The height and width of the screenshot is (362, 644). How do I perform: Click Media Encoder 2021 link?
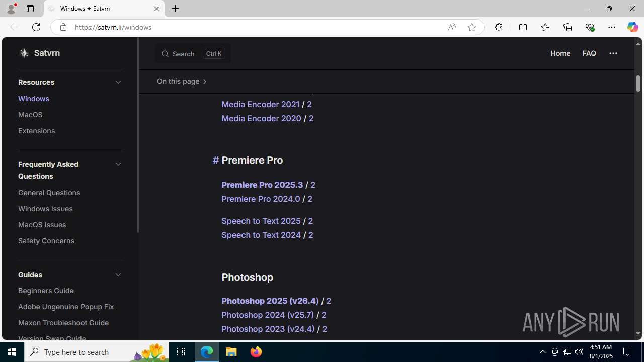click(261, 104)
